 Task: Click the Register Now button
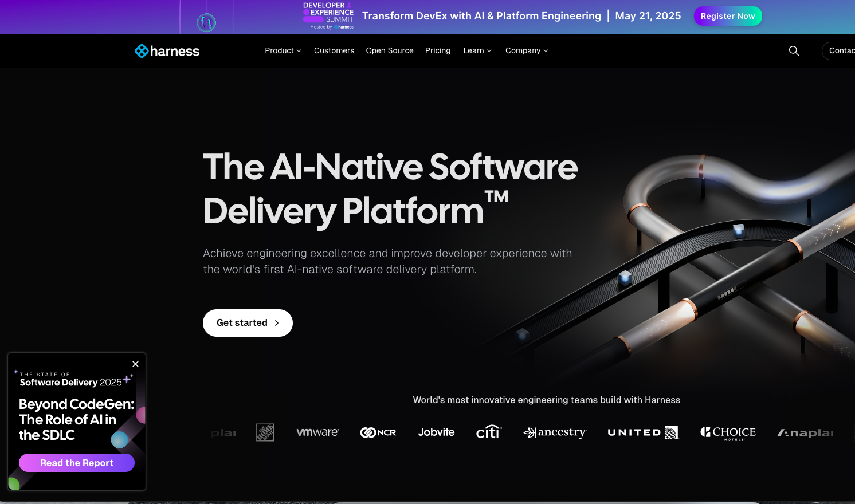(728, 16)
